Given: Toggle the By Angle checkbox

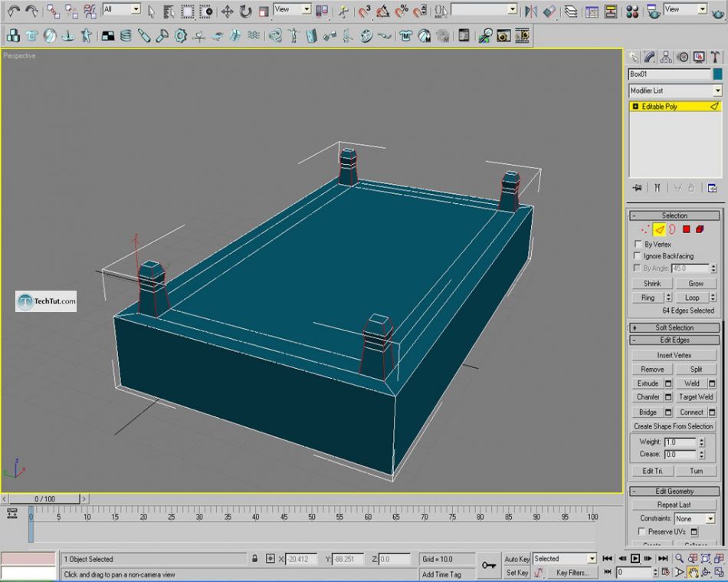Looking at the screenshot, I should click(637, 268).
